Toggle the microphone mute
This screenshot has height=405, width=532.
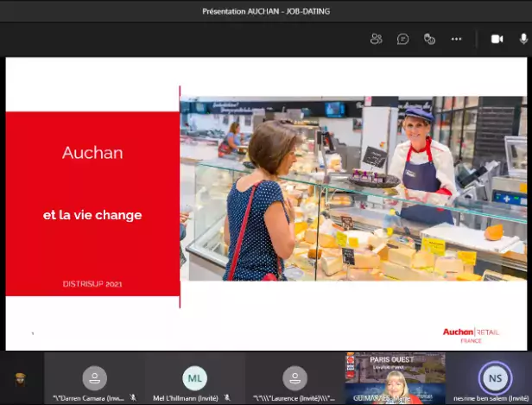[523, 39]
